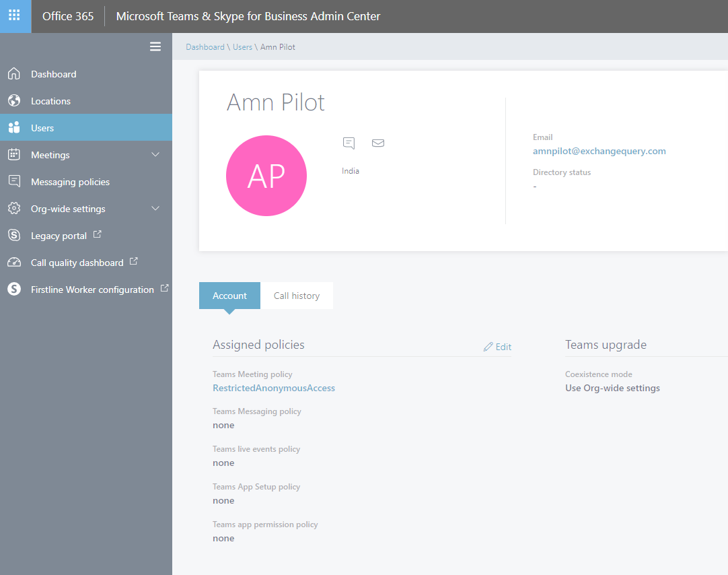The image size is (728, 575).
Task: Expand the Meetings submenu chevron
Action: pyautogui.click(x=155, y=155)
